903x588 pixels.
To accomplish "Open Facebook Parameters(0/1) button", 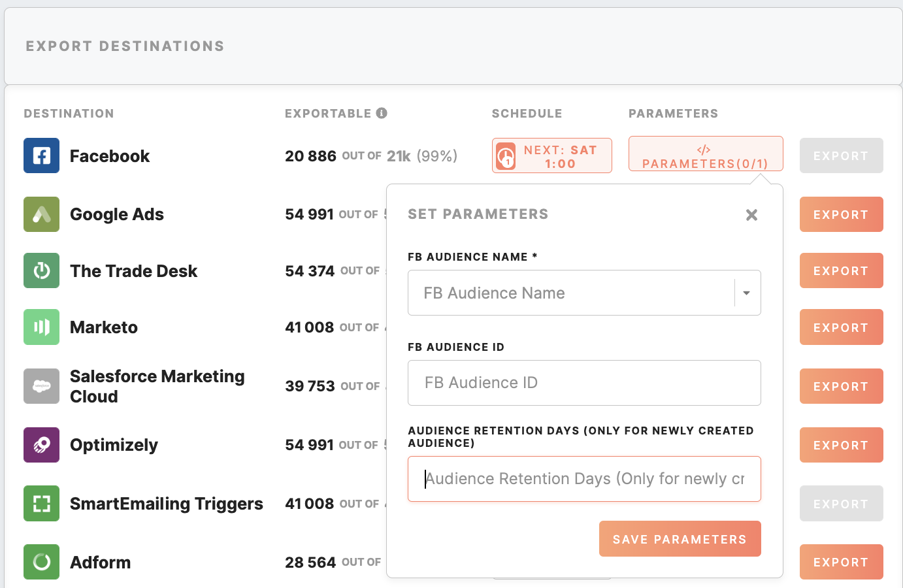I will [706, 154].
